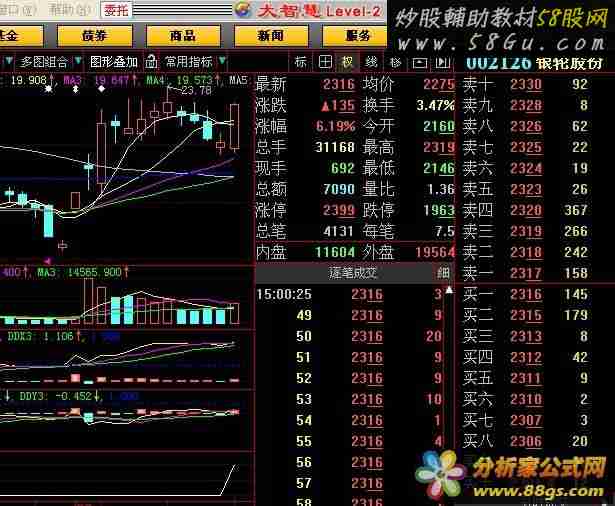Select 最低 value 2146
Screen dimensions: 615x506
point(439,168)
